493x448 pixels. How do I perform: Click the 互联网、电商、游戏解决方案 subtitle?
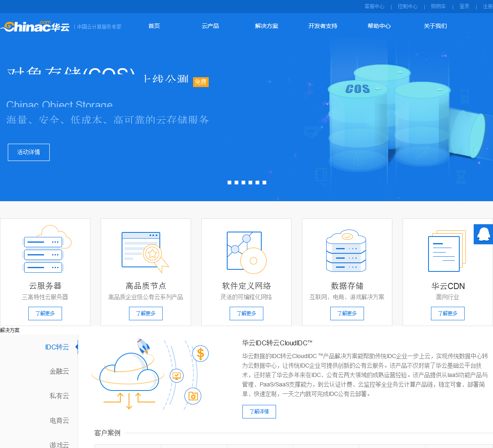point(347,297)
